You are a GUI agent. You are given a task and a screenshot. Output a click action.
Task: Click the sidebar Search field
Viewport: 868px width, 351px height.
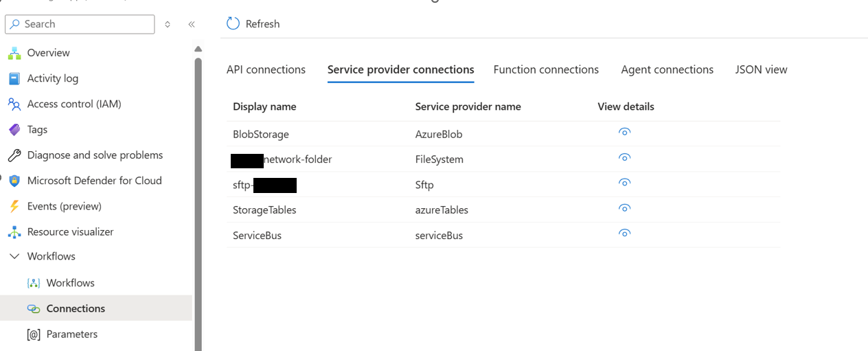[x=80, y=24]
